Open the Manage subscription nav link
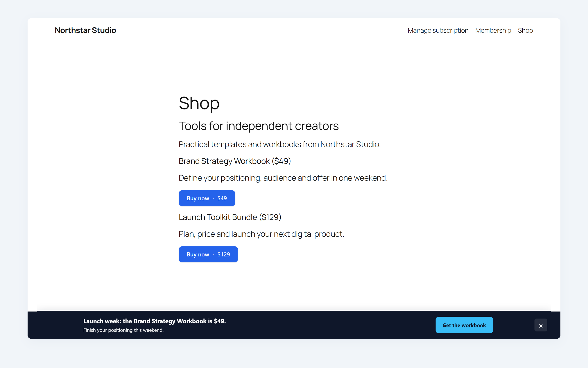588x368 pixels. 438,30
